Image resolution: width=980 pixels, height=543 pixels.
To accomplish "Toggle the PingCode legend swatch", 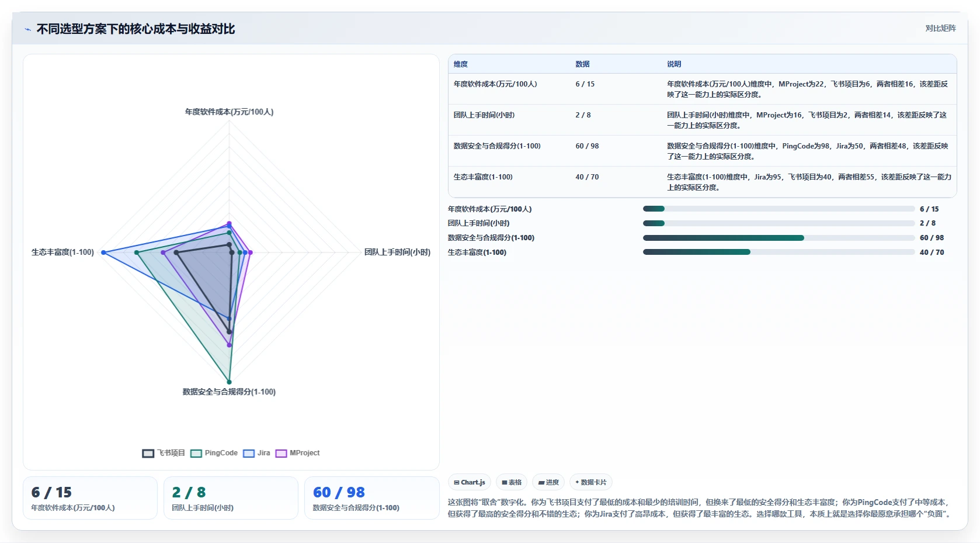I will [196, 454].
